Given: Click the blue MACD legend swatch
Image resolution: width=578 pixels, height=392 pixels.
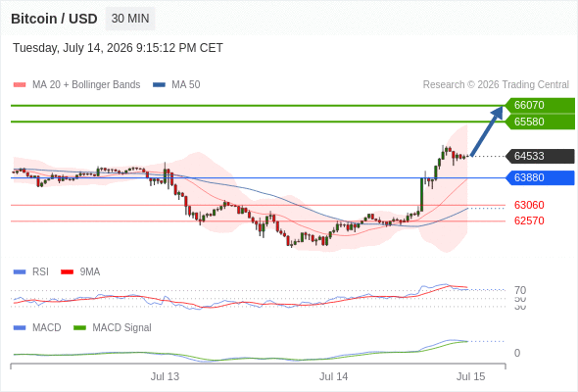Looking at the screenshot, I should tap(20, 328).
